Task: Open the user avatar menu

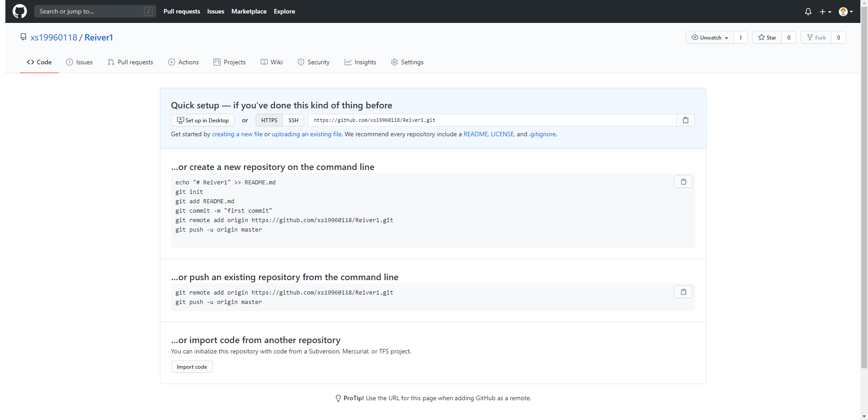Action: [x=846, y=12]
